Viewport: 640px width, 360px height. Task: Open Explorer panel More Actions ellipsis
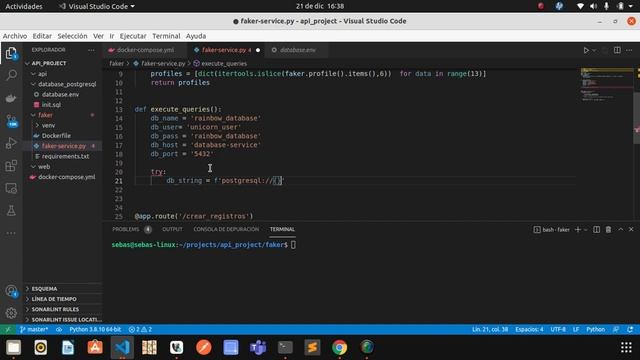pos(91,50)
